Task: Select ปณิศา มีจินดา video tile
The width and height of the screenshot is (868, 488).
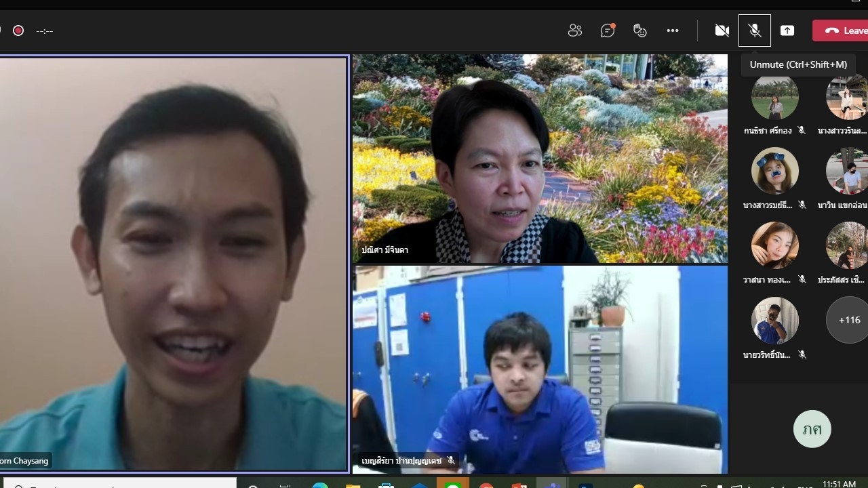Action: pyautogui.click(x=540, y=159)
